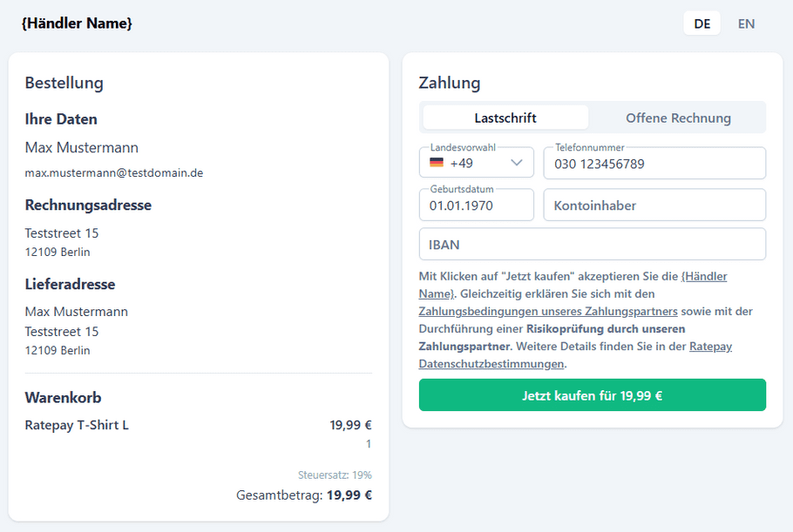Image resolution: width=793 pixels, height=532 pixels.
Task: Focus the Telefonnummer input field
Action: pos(654,163)
